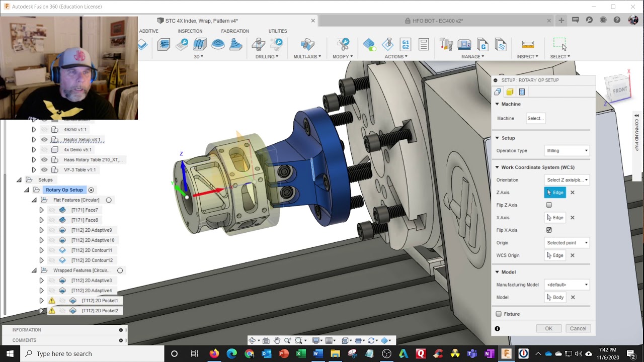Open Microsoft Word from the taskbar

(317, 353)
